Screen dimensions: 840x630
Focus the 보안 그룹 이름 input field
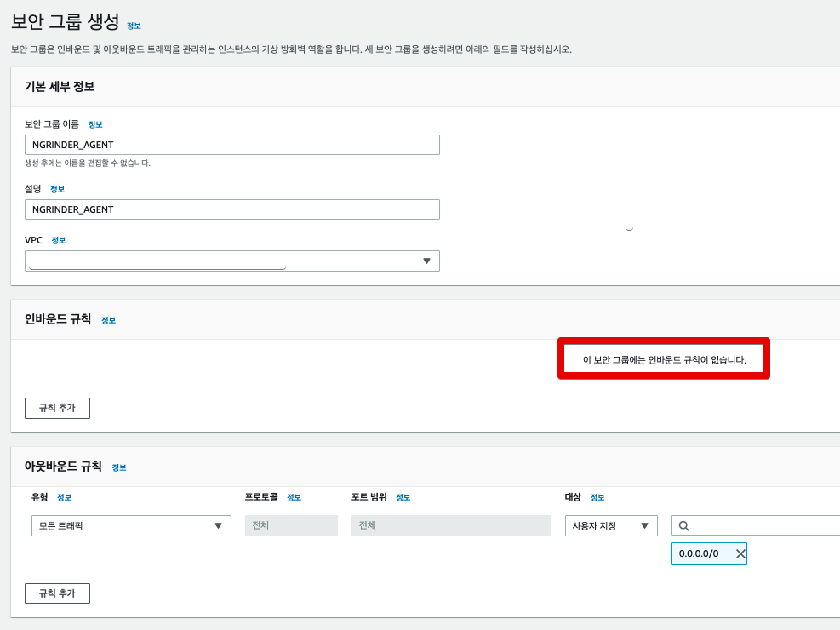coord(232,145)
